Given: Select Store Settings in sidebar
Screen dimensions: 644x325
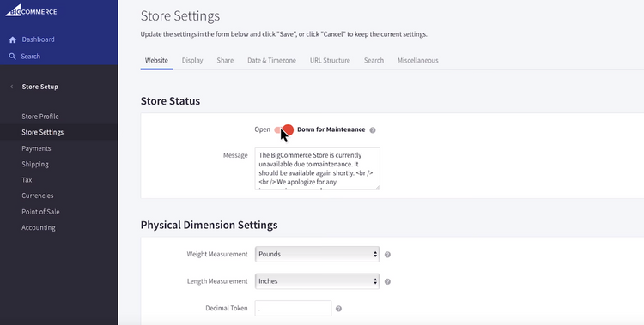Looking at the screenshot, I should pyautogui.click(x=43, y=132).
